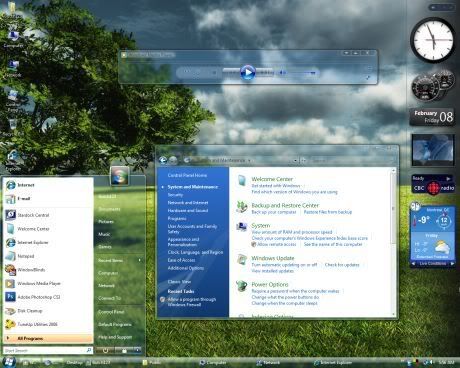Viewport: 460px width, 368px height.
Task: Open the address bar dropdown arrow
Action: (295, 161)
